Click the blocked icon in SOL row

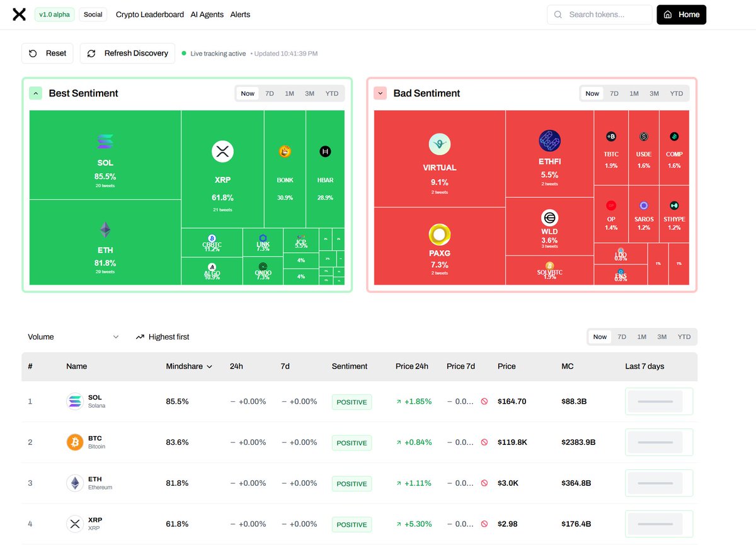click(x=484, y=401)
